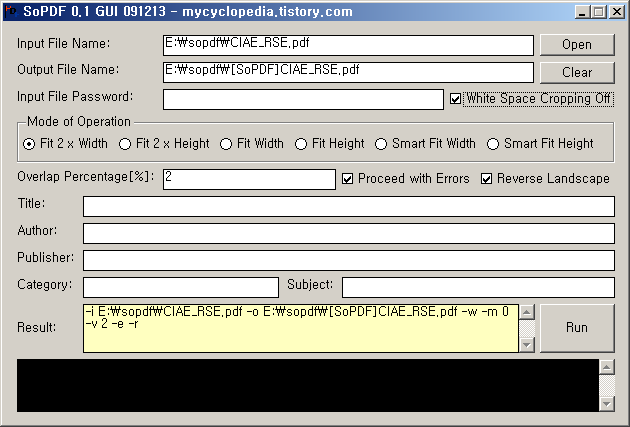The image size is (630, 427).
Task: Focus the Input File Name field
Action: click(x=348, y=45)
